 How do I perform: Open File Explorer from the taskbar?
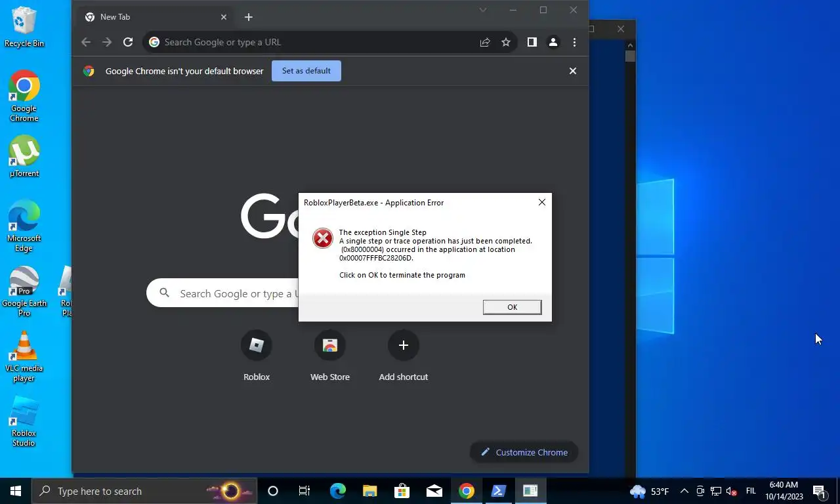point(369,491)
